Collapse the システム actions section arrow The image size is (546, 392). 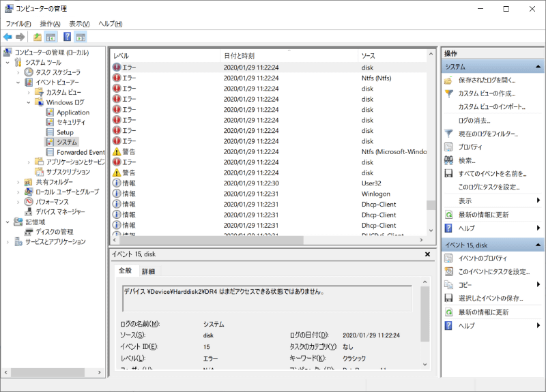[x=538, y=66]
